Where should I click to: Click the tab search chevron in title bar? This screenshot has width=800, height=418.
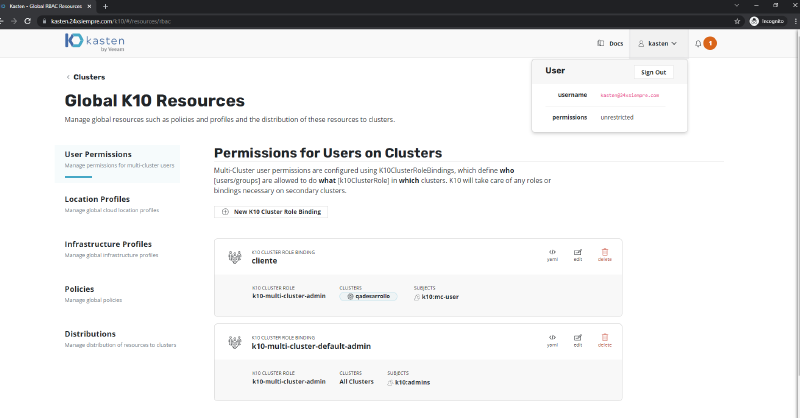[736, 5]
